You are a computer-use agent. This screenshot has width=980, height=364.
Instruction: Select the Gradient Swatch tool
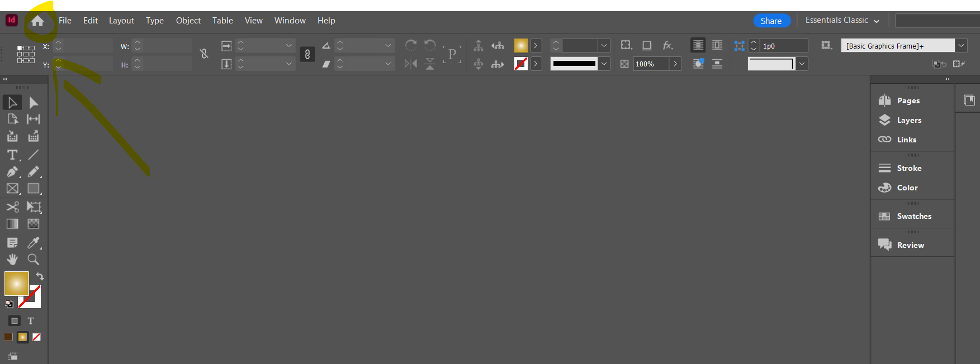pyautogui.click(x=12, y=224)
